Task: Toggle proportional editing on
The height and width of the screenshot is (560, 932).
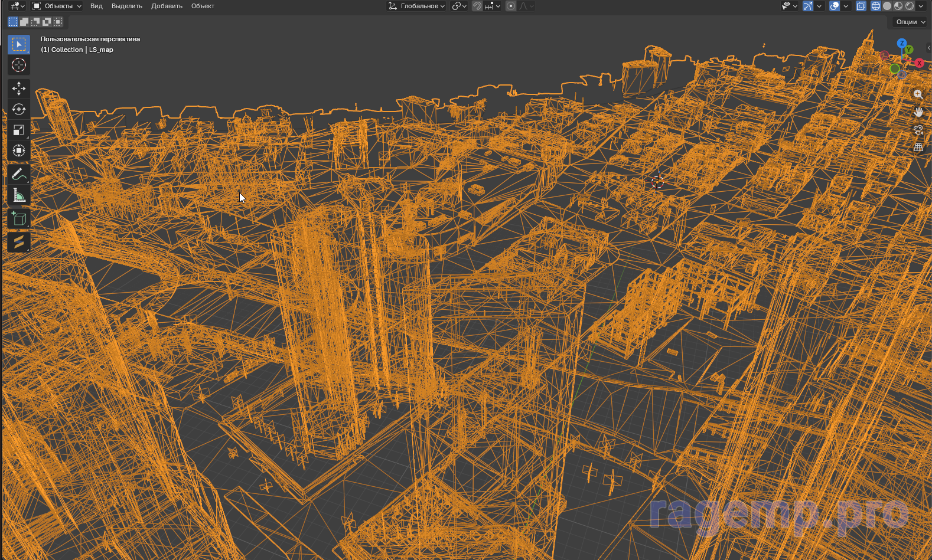Action: click(511, 6)
